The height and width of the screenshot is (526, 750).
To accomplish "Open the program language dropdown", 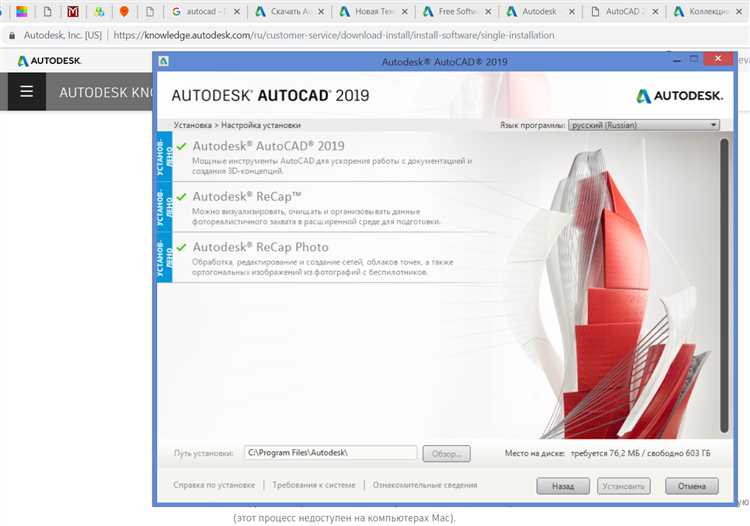I will click(643, 125).
